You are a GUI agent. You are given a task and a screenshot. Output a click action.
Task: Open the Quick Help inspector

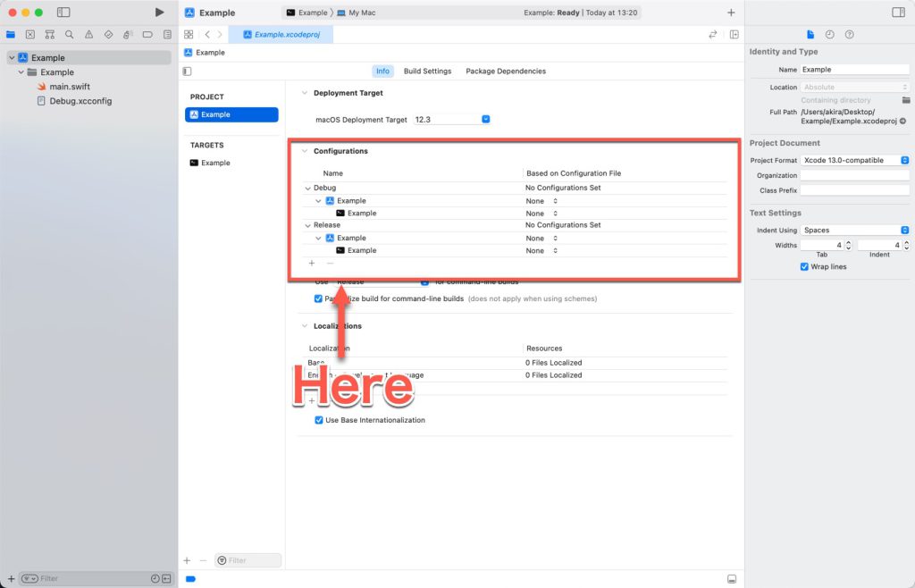click(850, 35)
